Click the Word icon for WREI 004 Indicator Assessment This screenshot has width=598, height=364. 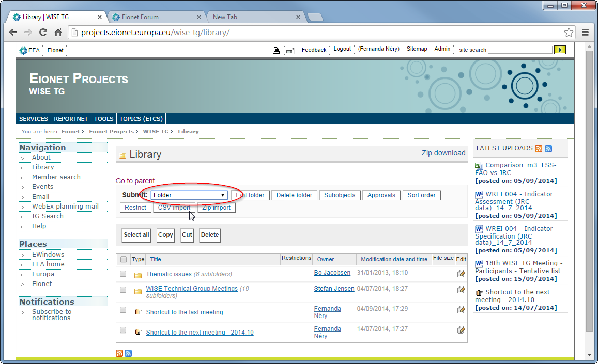coord(479,194)
